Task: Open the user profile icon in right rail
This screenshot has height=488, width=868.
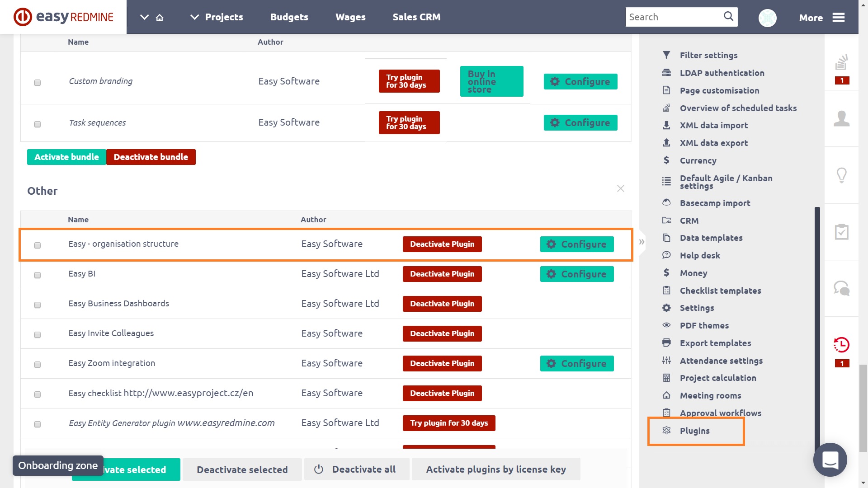Action: point(841,118)
